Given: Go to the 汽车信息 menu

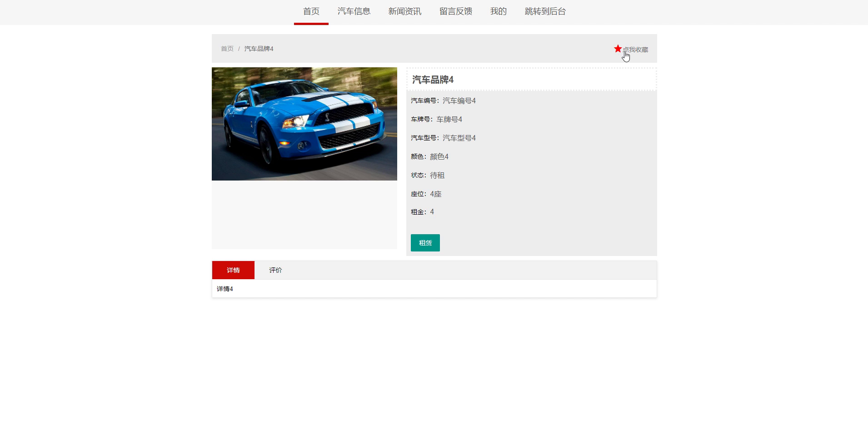Looking at the screenshot, I should point(354,11).
